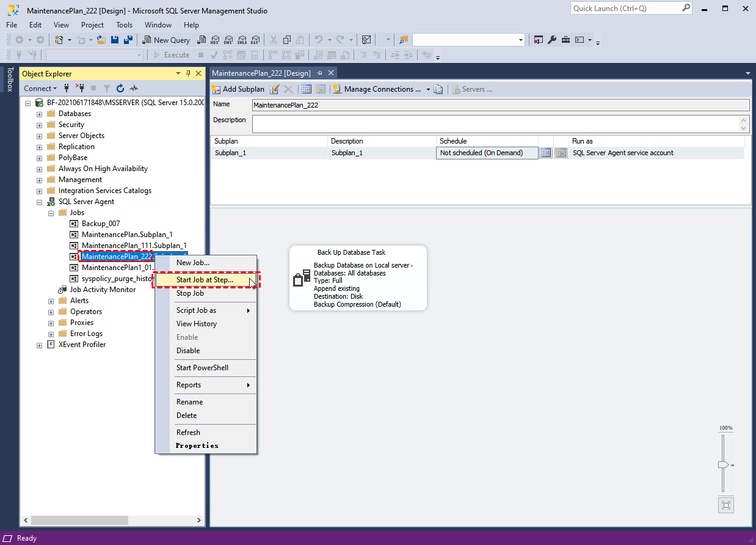
Task: Click into the Description text field
Action: [495, 123]
